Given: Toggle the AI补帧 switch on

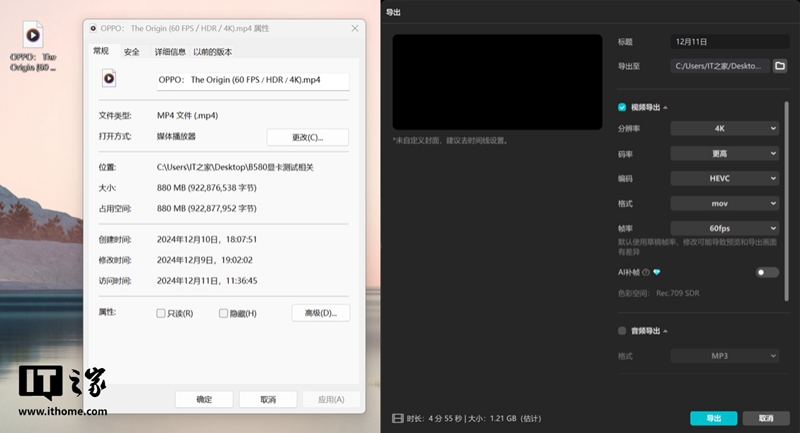Looking at the screenshot, I should [767, 272].
